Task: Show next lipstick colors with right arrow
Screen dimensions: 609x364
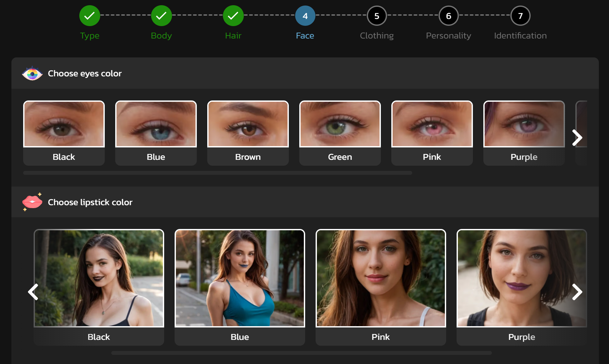Action: 577,292
